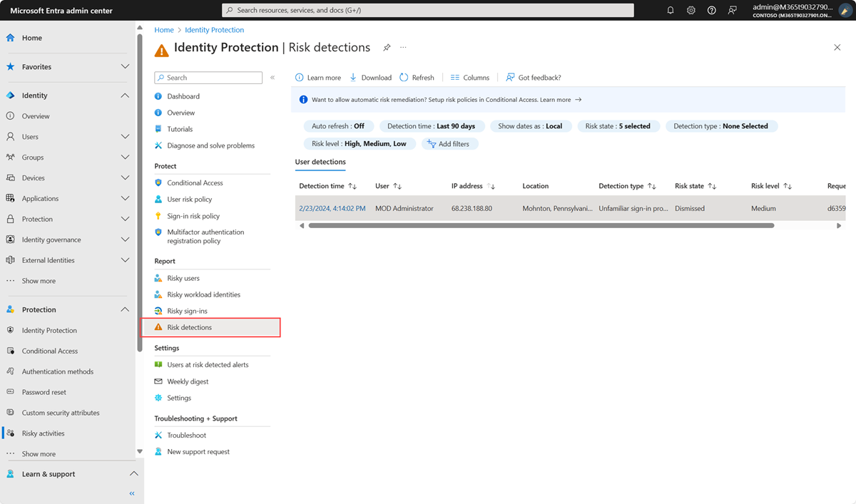Change the Show dates as filter
The width and height of the screenshot is (856, 504).
(x=530, y=126)
